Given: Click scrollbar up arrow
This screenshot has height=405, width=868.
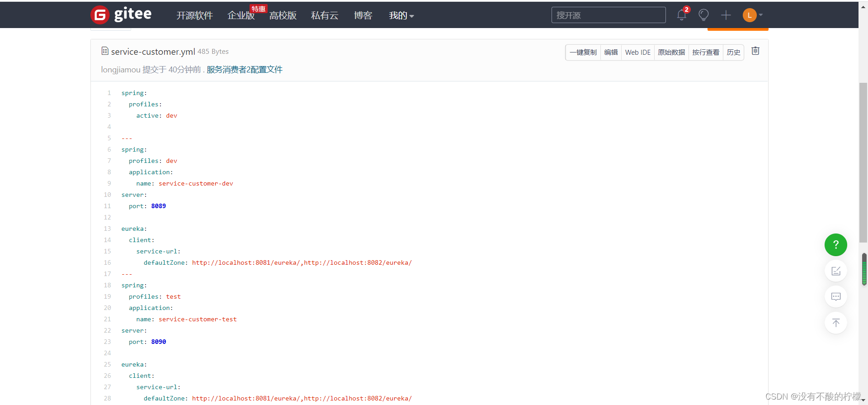Looking at the screenshot, I should [863, 7].
